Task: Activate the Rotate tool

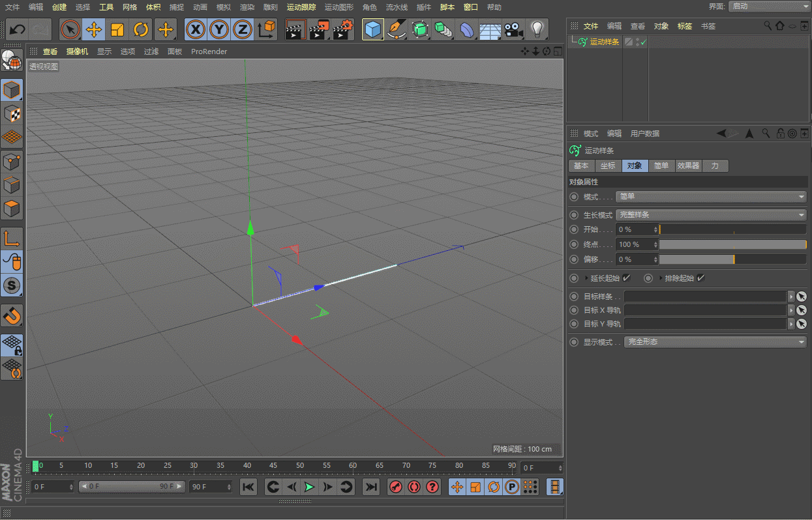Action: pyautogui.click(x=142, y=29)
